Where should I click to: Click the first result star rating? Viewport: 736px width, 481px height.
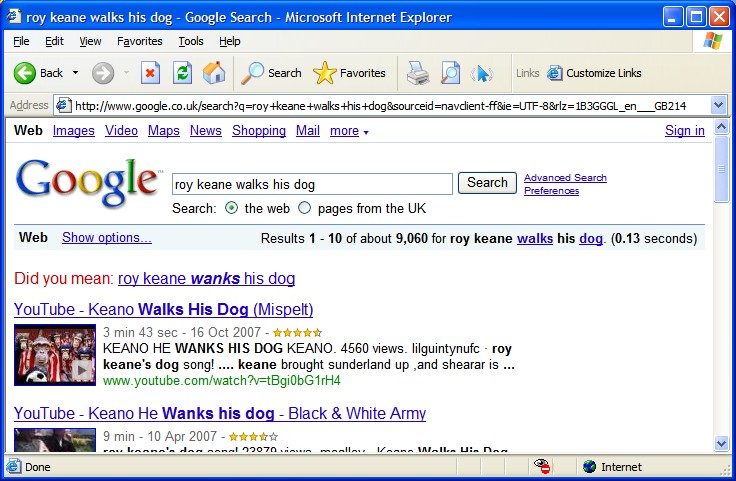[297, 333]
